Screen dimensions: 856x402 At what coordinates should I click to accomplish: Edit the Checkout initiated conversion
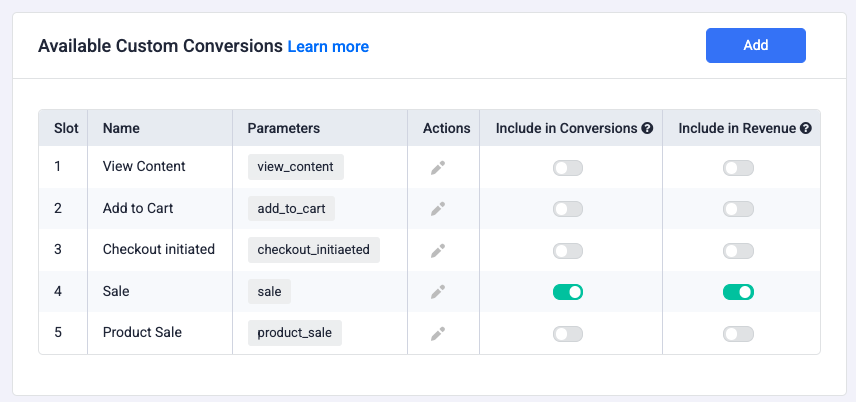tap(438, 251)
